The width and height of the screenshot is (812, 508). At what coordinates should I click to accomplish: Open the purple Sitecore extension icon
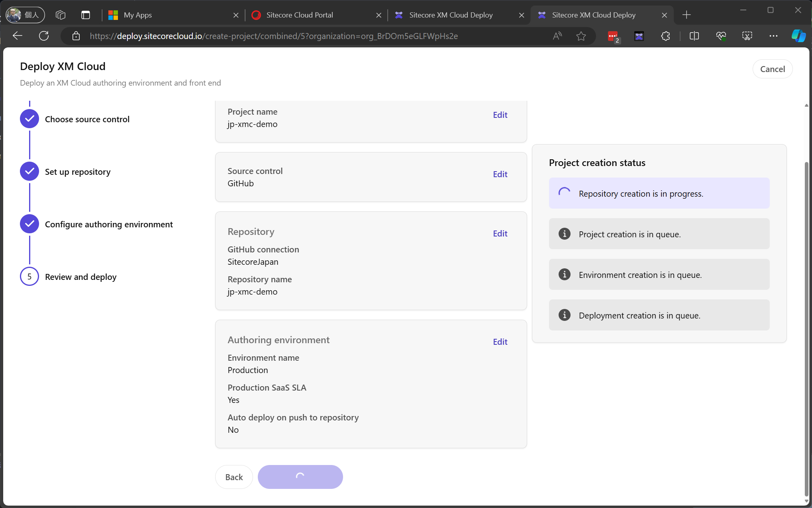point(639,36)
